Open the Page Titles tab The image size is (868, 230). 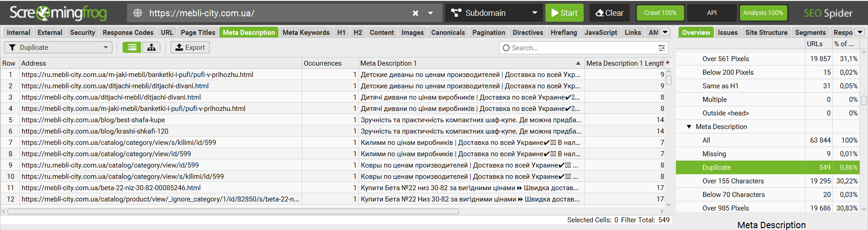click(198, 33)
